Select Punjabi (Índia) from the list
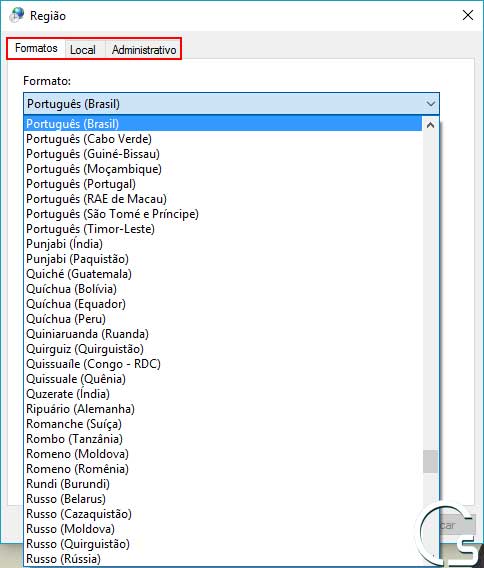The width and height of the screenshot is (484, 568). click(x=223, y=244)
